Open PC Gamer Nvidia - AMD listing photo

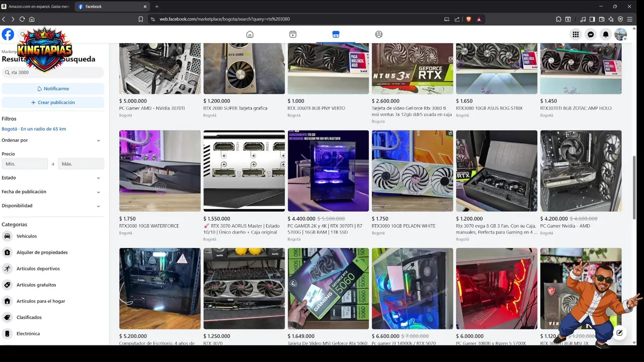[x=581, y=171]
